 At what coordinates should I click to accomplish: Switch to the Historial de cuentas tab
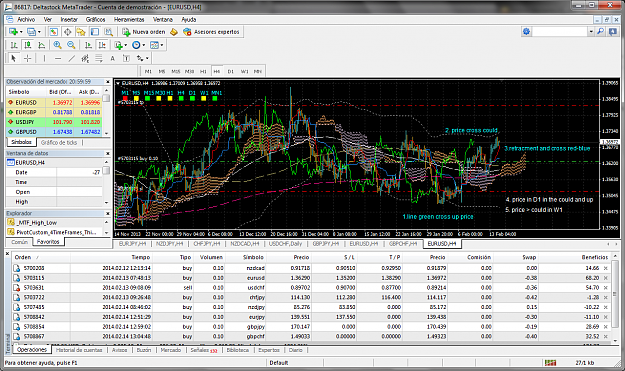(x=79, y=350)
